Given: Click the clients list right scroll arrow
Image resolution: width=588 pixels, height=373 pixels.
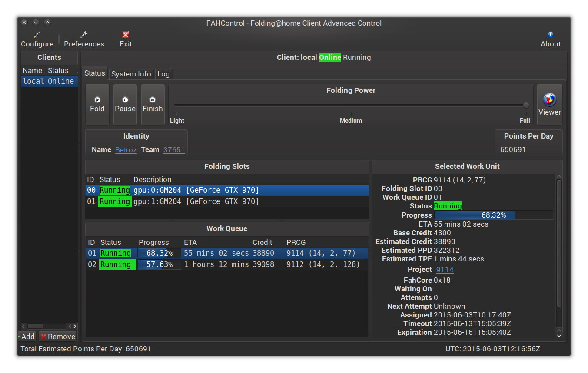Looking at the screenshot, I should click(x=75, y=326).
